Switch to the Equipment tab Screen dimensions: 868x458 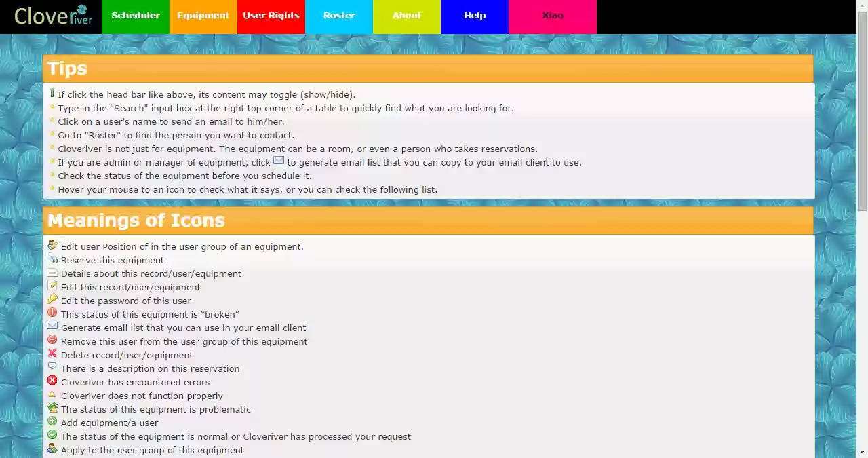point(203,15)
